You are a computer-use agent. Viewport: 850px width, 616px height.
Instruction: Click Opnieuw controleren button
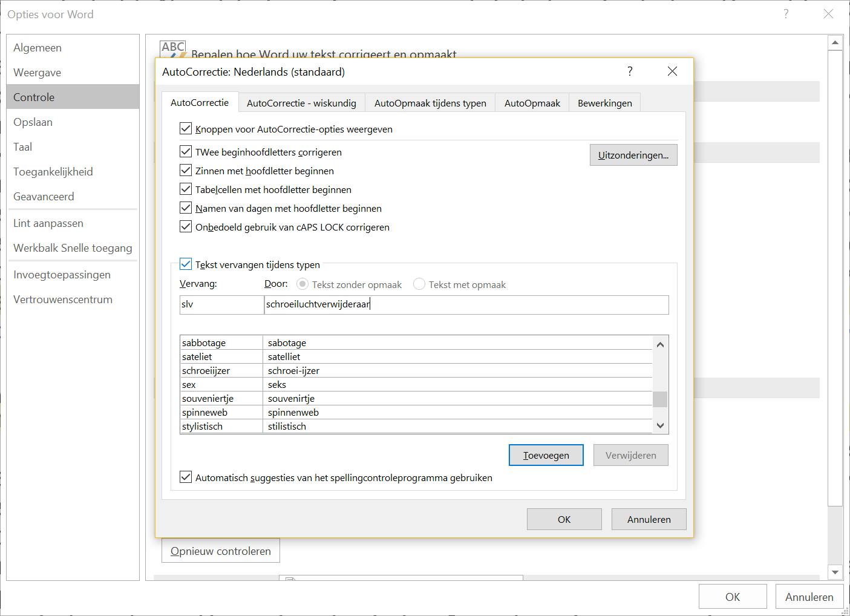pyautogui.click(x=221, y=551)
